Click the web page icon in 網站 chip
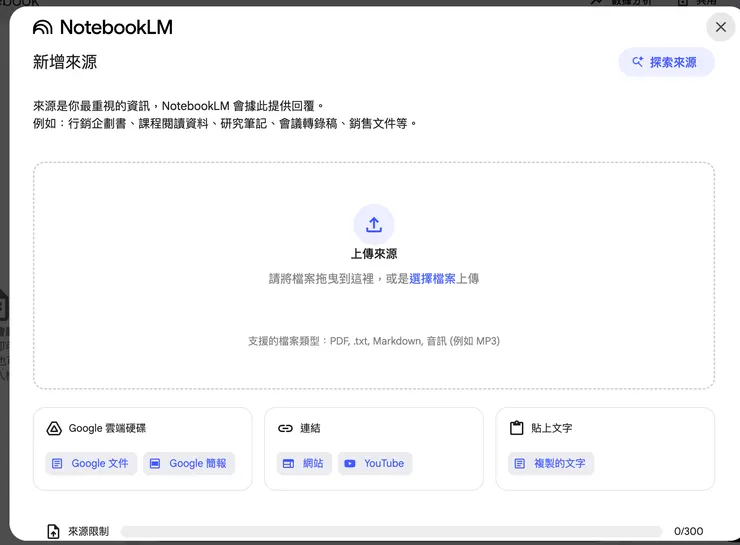 pyautogui.click(x=288, y=463)
